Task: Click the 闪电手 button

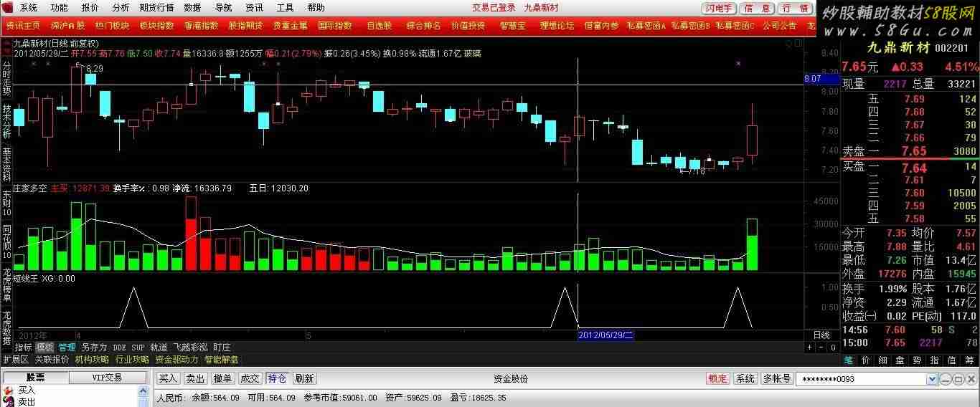Action: [719, 8]
